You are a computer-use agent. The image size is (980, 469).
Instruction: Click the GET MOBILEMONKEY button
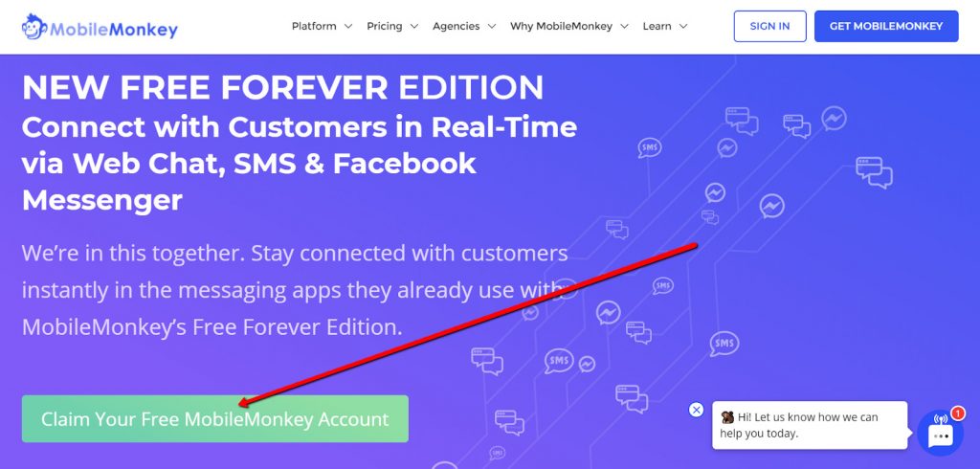[x=886, y=26]
